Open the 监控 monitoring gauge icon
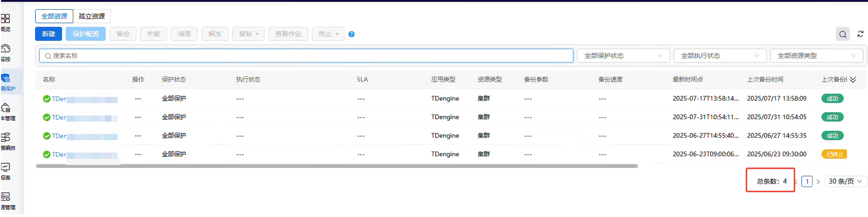This screenshot has width=868, height=217. click(x=5, y=48)
